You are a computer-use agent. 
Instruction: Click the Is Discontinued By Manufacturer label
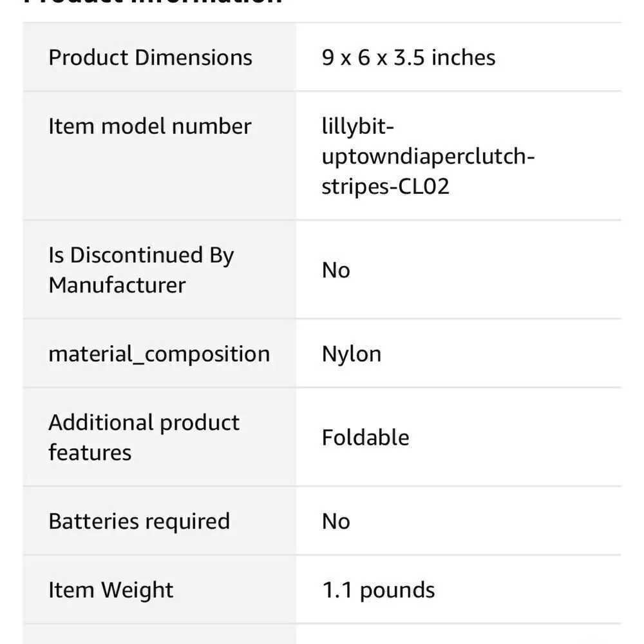141,270
